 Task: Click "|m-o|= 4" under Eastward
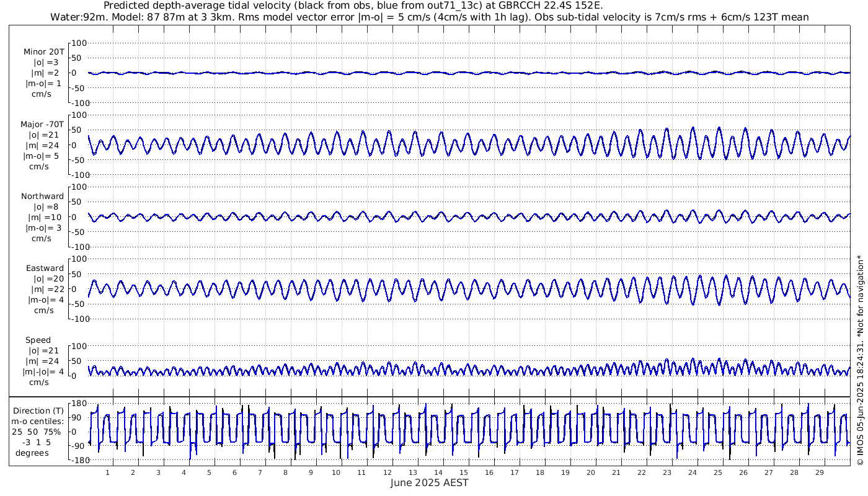coord(46,299)
